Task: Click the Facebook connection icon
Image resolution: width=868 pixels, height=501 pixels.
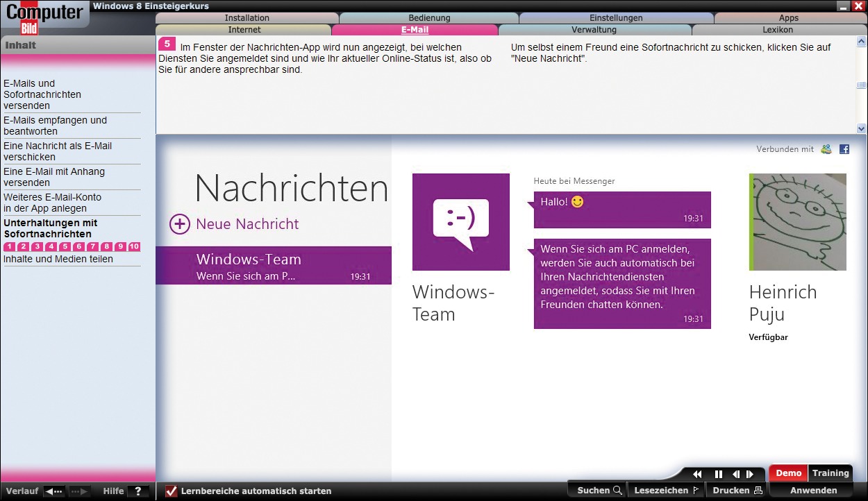Action: pyautogui.click(x=844, y=149)
